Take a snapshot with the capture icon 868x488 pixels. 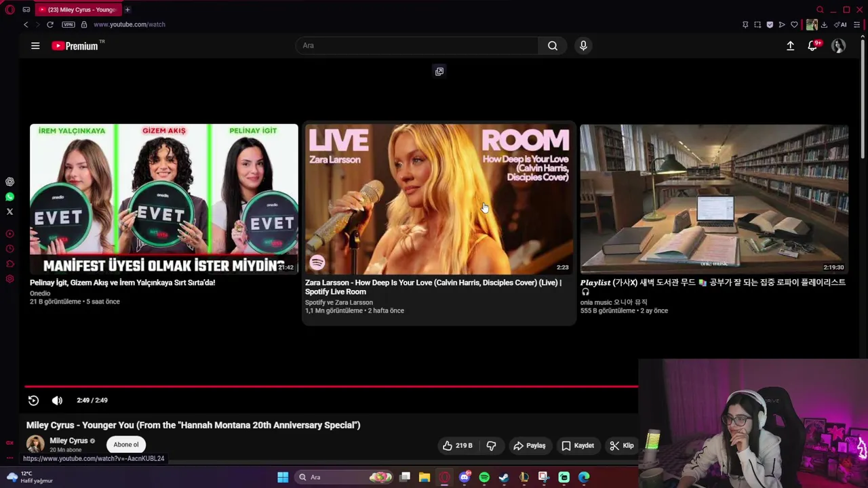[757, 24]
